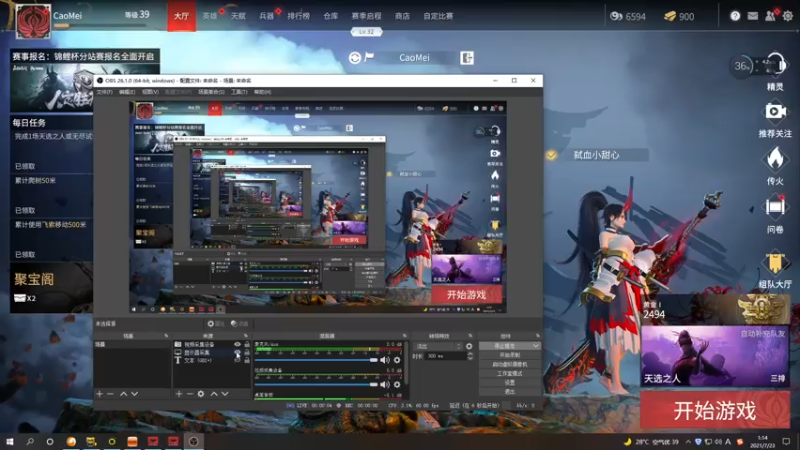
Task: Click OBS icon in Windows taskbar
Action: 194,441
